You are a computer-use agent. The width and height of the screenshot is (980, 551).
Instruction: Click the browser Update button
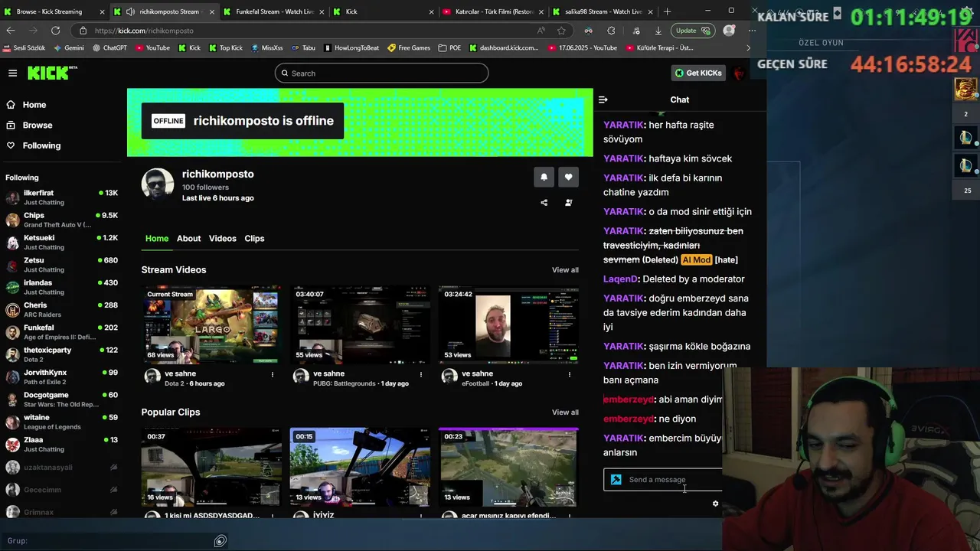coord(693,31)
